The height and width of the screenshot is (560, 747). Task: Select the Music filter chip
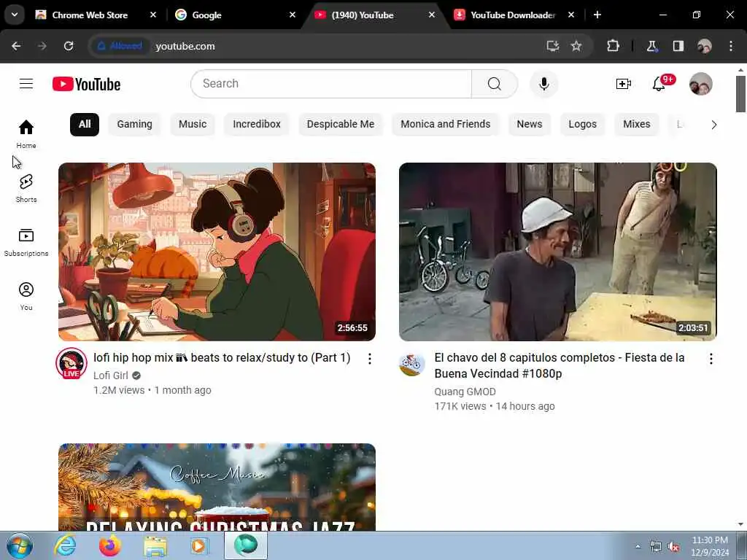193,124
